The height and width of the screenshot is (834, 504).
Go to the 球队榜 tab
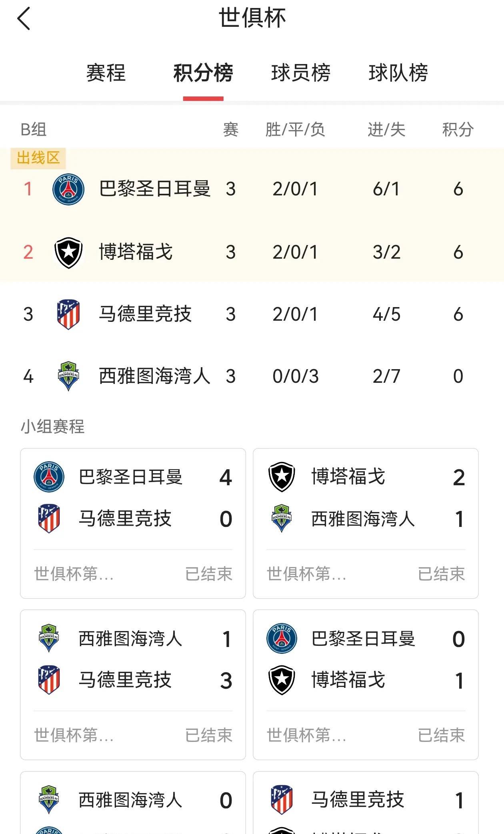(x=398, y=73)
